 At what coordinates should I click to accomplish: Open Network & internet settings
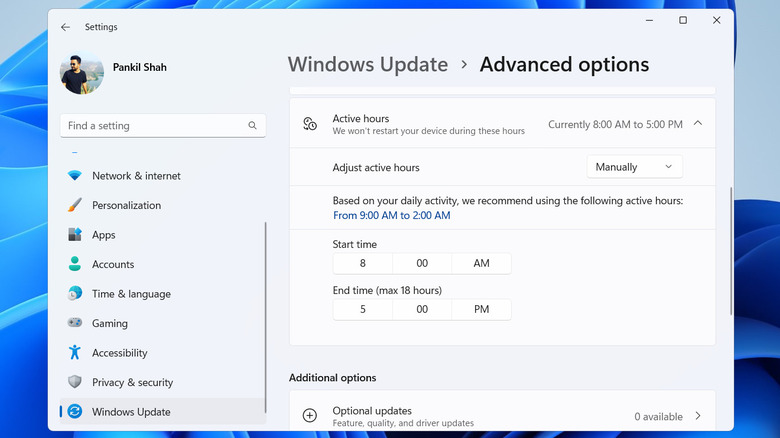[136, 176]
